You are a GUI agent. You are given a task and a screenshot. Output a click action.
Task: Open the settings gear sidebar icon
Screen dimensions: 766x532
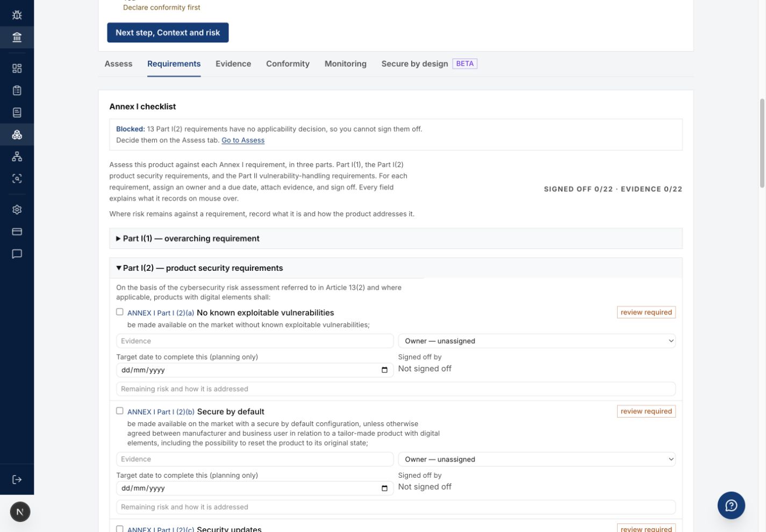[x=17, y=210]
